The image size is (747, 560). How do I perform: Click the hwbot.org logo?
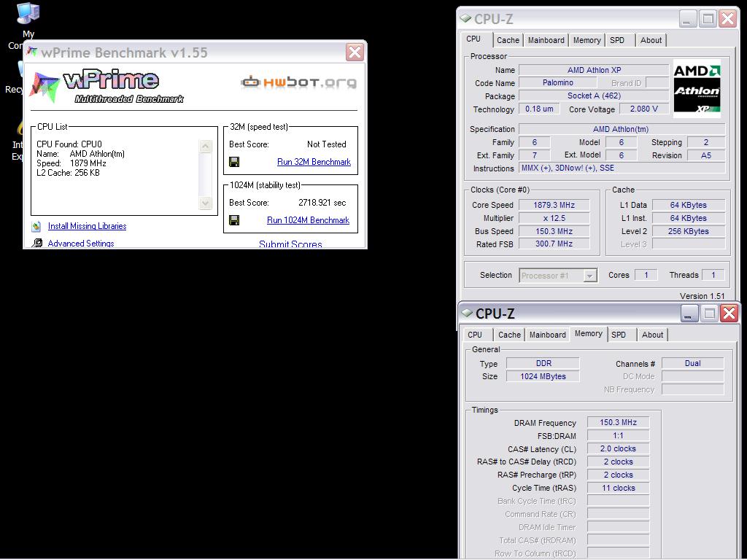point(298,82)
